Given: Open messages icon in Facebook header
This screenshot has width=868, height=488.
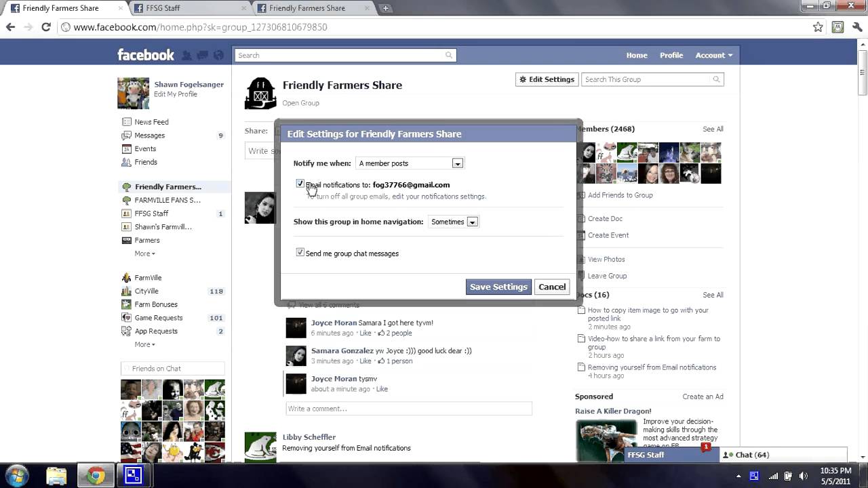Looking at the screenshot, I should click(x=202, y=55).
